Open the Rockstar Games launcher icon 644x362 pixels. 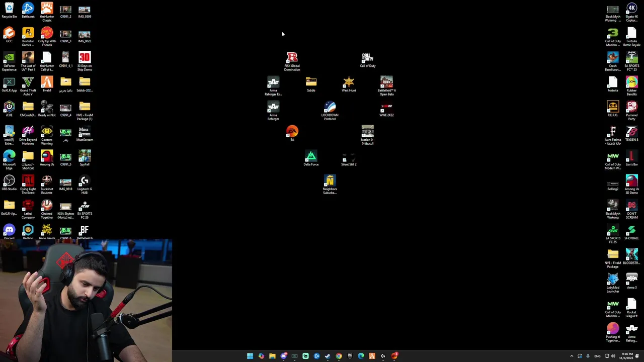point(28,37)
